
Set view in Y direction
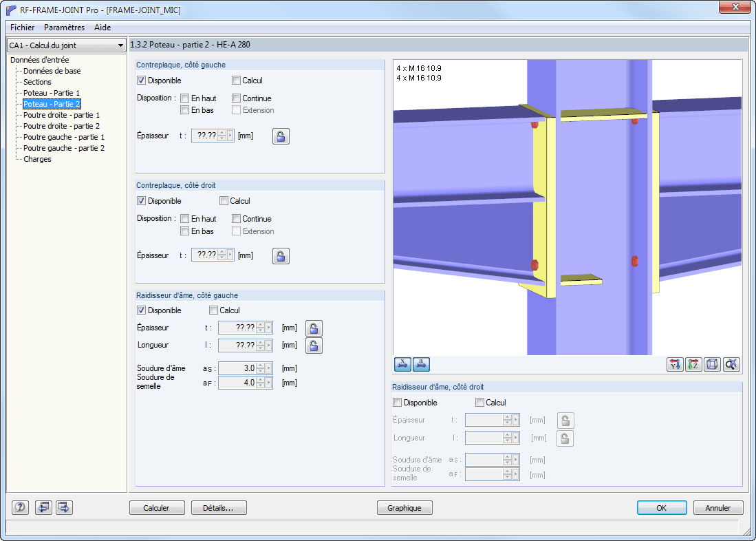tap(675, 364)
